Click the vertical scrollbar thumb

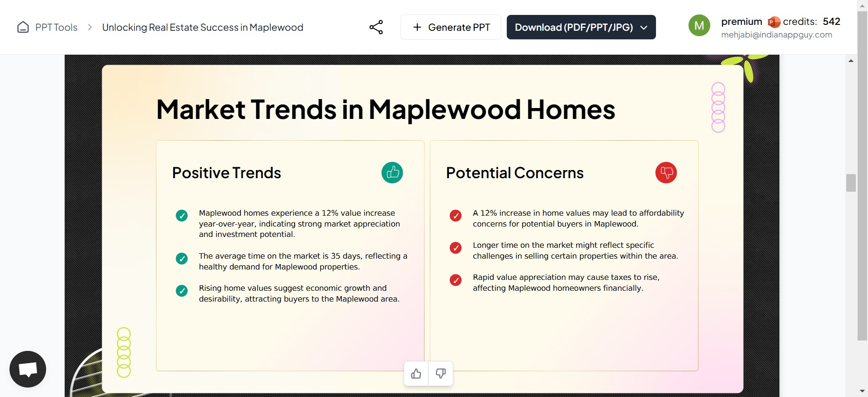pos(851,183)
